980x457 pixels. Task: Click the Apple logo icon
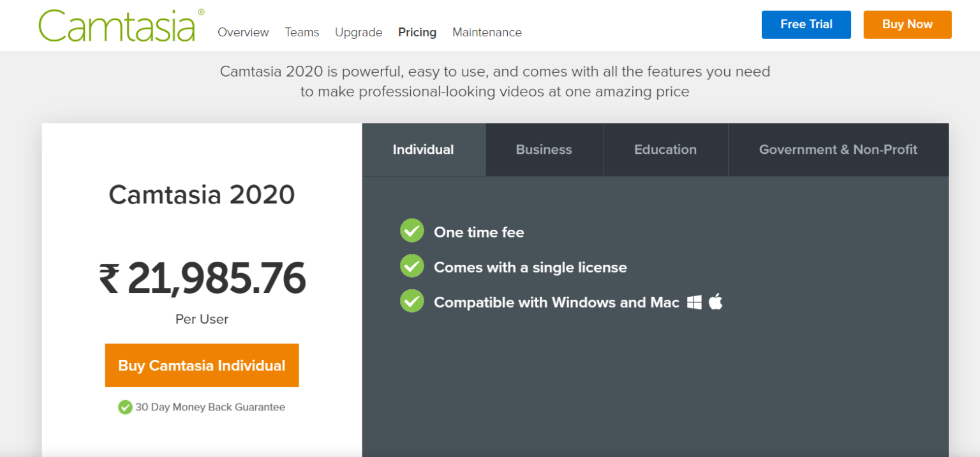click(715, 301)
